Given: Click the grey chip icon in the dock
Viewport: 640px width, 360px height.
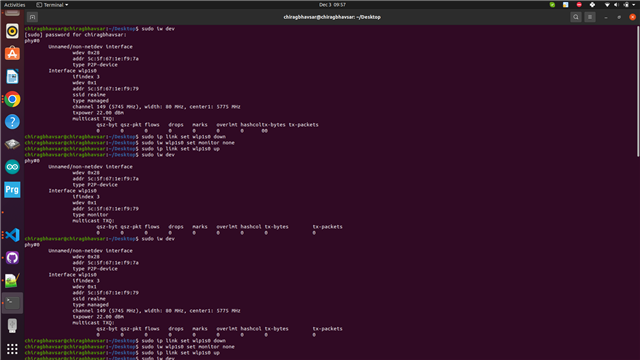Looking at the screenshot, I should click(12, 144).
